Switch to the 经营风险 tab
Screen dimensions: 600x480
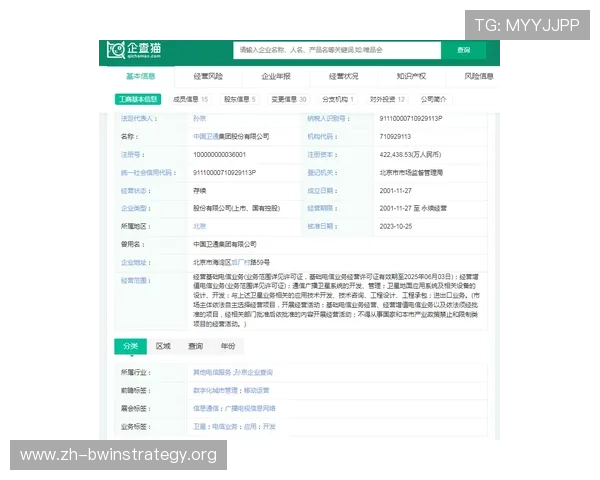click(x=208, y=76)
